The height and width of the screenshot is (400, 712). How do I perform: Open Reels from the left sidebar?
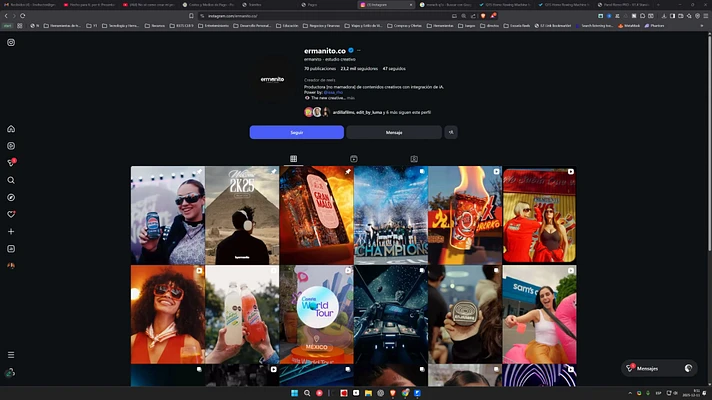coord(11,146)
